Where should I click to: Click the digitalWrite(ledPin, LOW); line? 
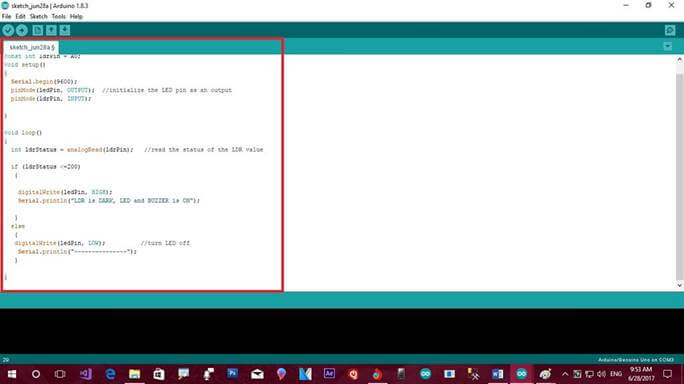[60, 243]
